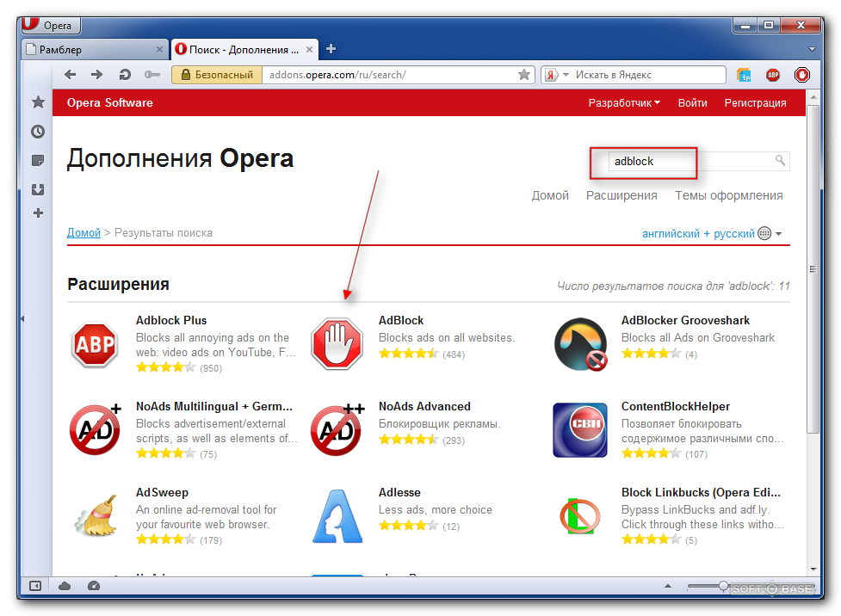This screenshot has width=841, height=616.
Task: Close the Рамблер tab
Action: coord(159,49)
